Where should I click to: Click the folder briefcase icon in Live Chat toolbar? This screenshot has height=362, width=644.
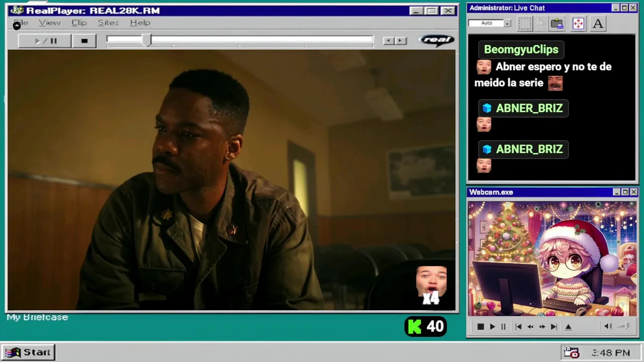(557, 23)
